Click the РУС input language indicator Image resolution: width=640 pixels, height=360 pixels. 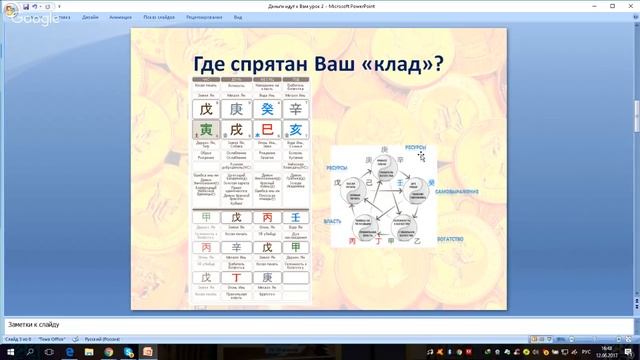click(x=586, y=352)
